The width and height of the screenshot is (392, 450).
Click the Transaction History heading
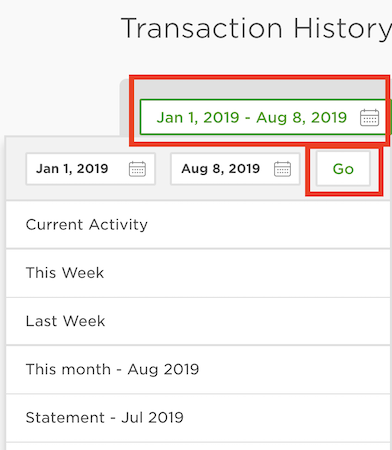(256, 29)
